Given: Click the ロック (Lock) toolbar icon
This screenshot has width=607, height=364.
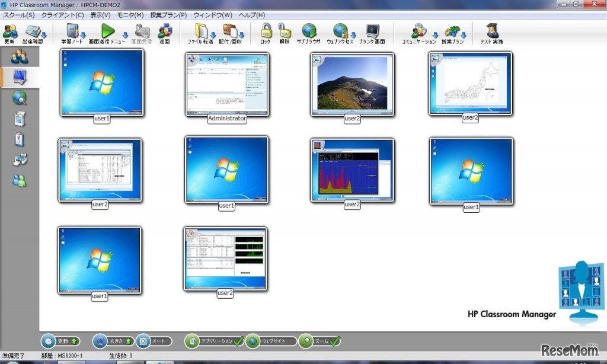Looking at the screenshot, I should click(x=266, y=31).
